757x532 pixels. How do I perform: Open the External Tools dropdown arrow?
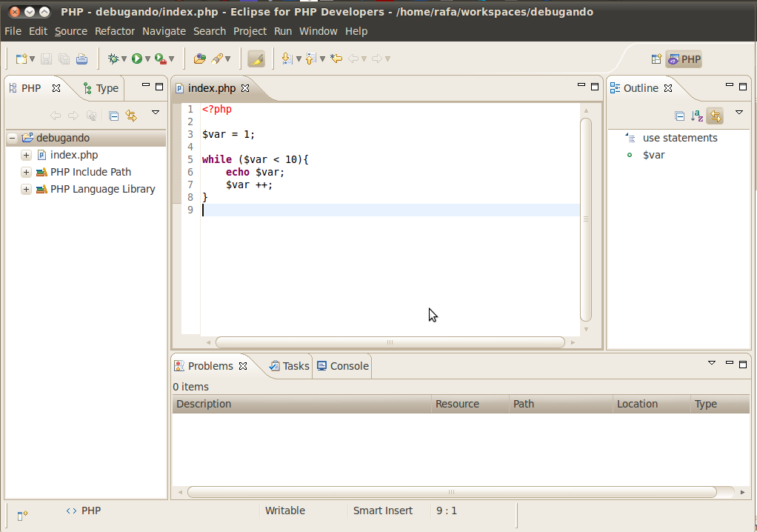pyautogui.click(x=171, y=59)
